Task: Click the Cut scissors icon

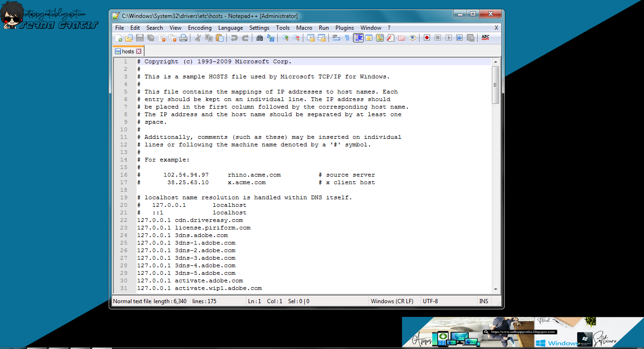Action: coord(198,38)
